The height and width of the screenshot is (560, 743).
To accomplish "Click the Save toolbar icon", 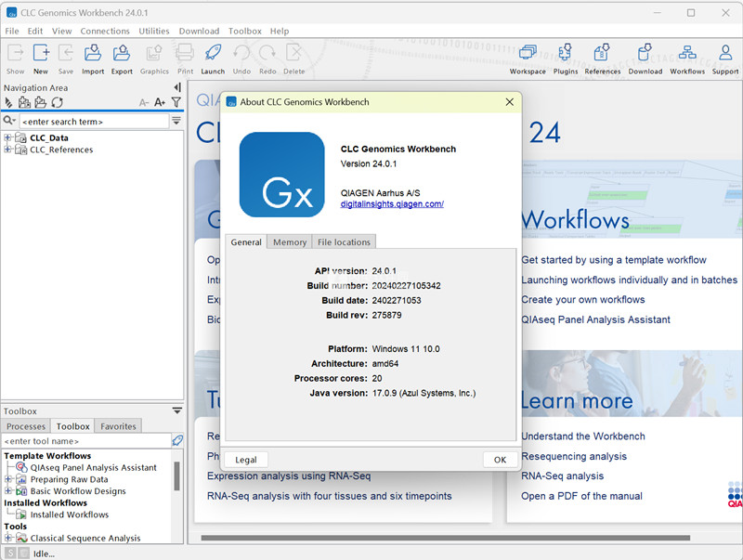I will click(66, 59).
